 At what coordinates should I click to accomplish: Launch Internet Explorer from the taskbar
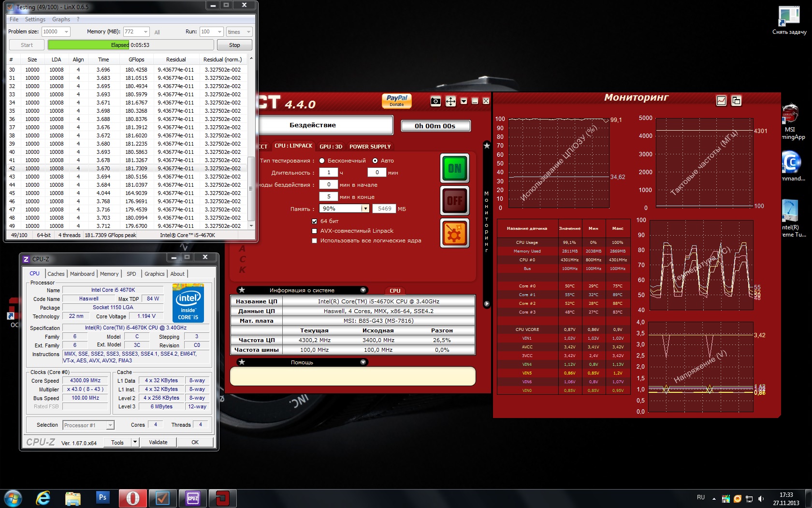(43, 498)
